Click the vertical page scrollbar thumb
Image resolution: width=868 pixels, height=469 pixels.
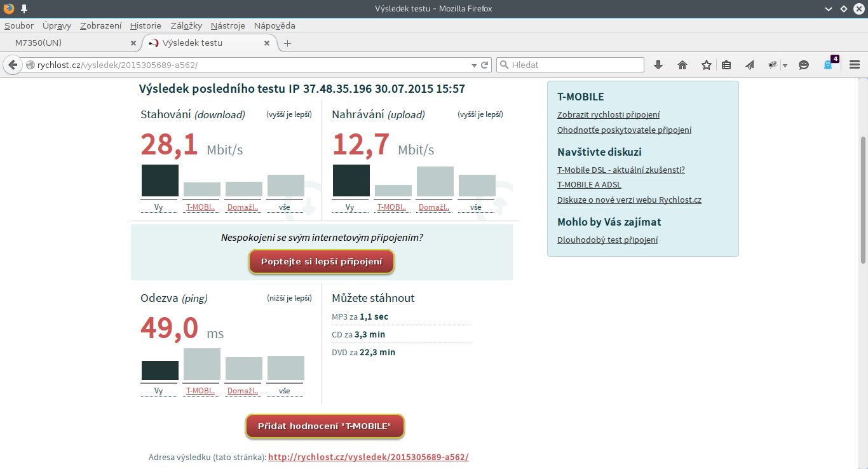[862, 200]
